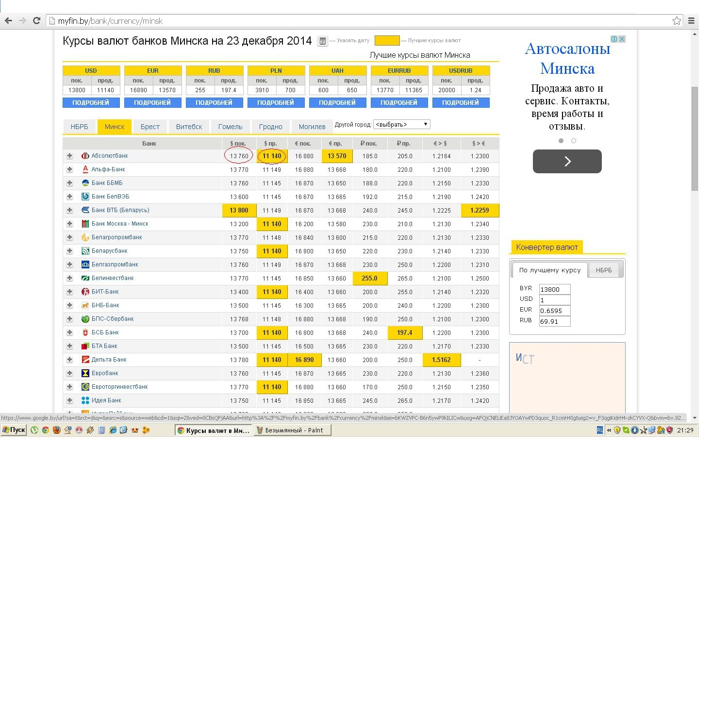The image size is (728, 728).
Task: Open the calculator quick launch icon
Action: (101, 430)
